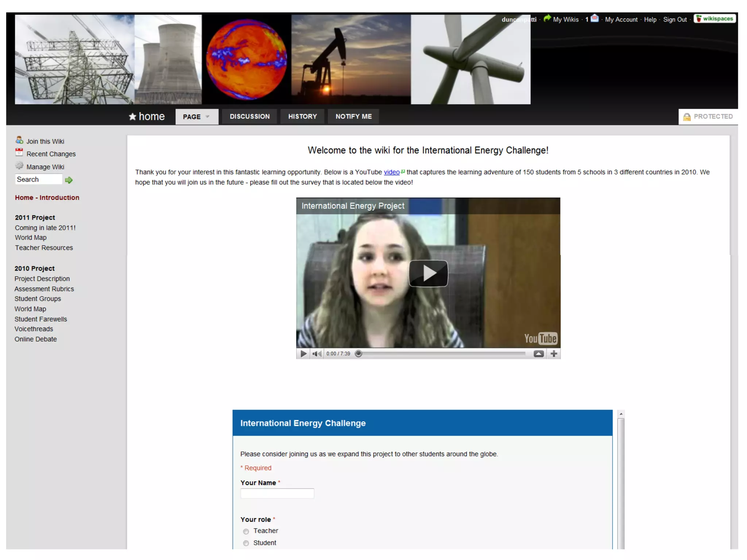The image size is (747, 560).
Task: Select the Teacher radio button
Action: click(246, 532)
